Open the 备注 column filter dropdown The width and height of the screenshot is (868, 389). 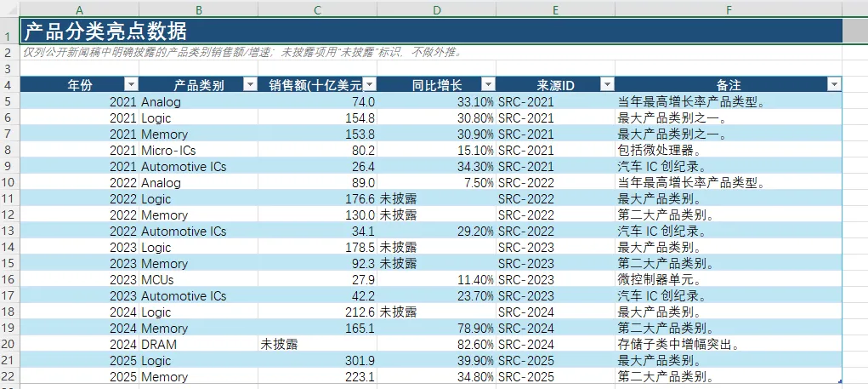[x=834, y=85]
